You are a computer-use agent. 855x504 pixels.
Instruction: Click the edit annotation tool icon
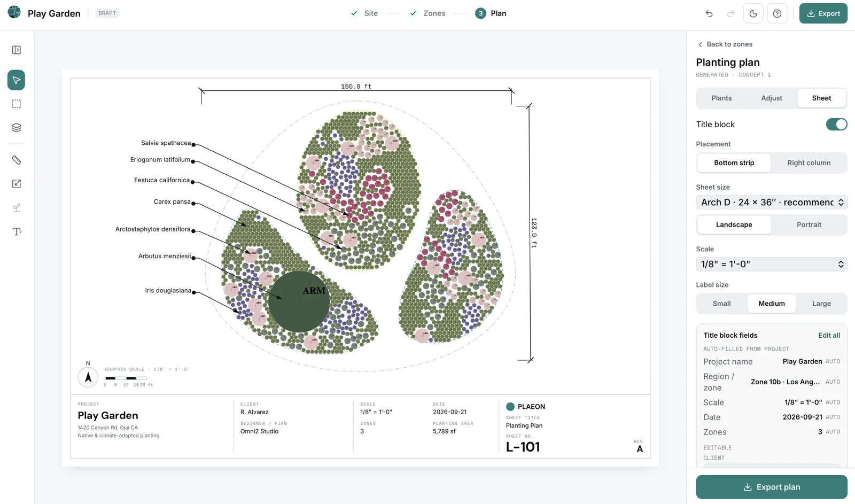pyautogui.click(x=17, y=184)
